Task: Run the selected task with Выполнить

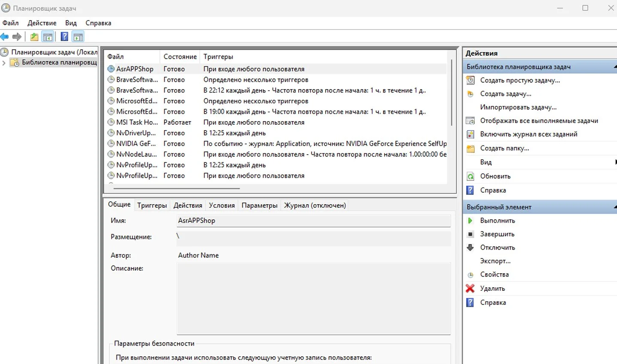Action: (x=497, y=221)
